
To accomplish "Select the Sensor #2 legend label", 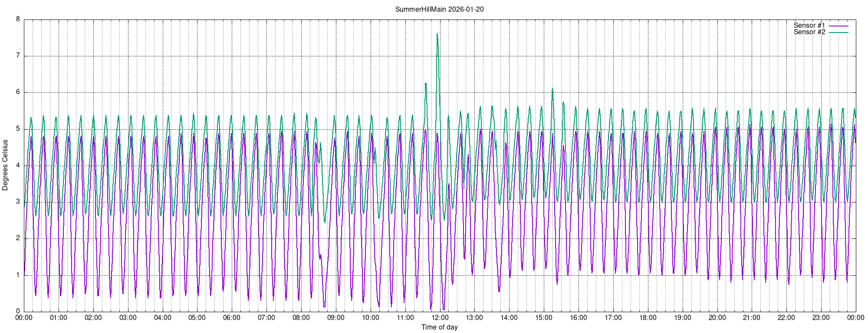I will tap(809, 32).
